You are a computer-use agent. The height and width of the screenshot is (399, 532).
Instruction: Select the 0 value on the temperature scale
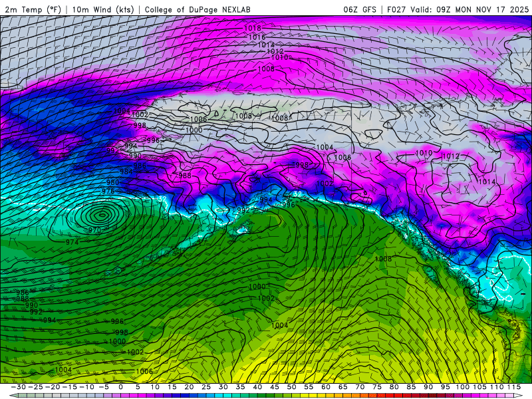click(x=121, y=387)
